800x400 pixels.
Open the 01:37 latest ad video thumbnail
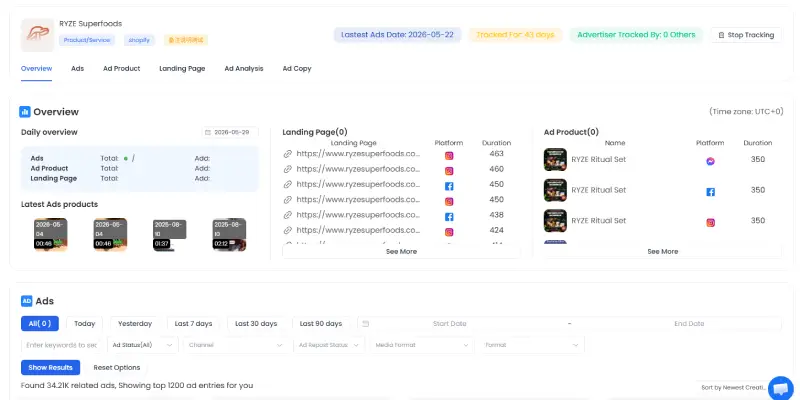click(169, 235)
